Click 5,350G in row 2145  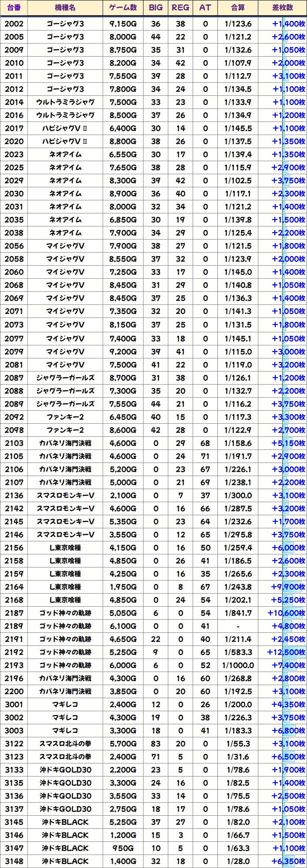pos(123,521)
